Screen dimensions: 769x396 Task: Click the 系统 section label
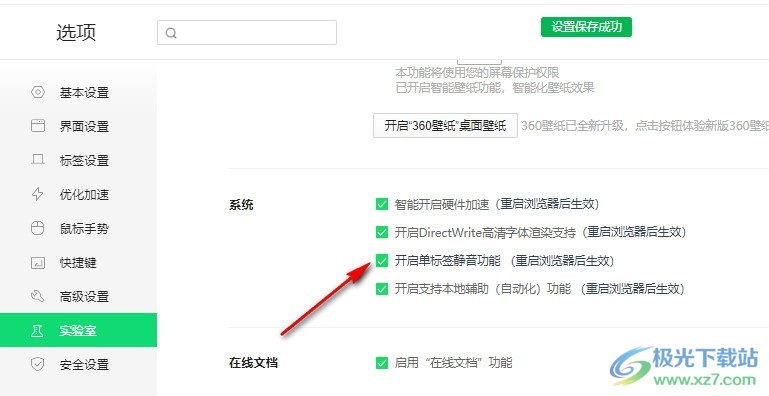pyautogui.click(x=241, y=205)
